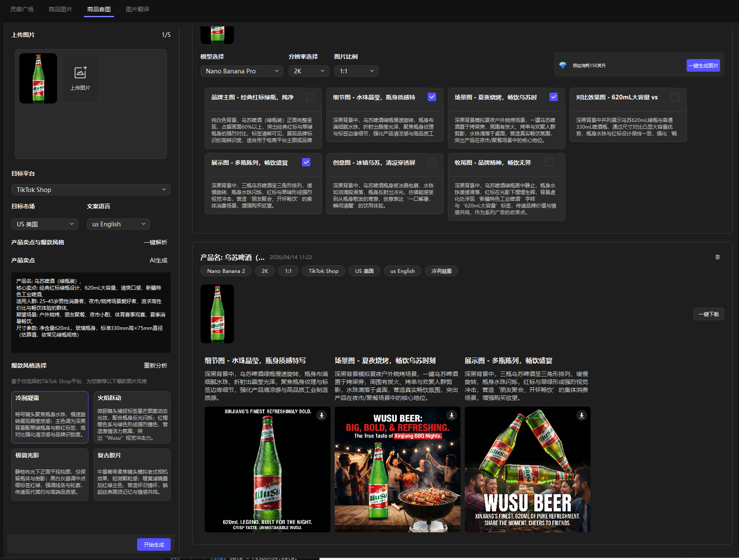Download the first generated detail image
This screenshot has width=739, height=560.
click(322, 415)
